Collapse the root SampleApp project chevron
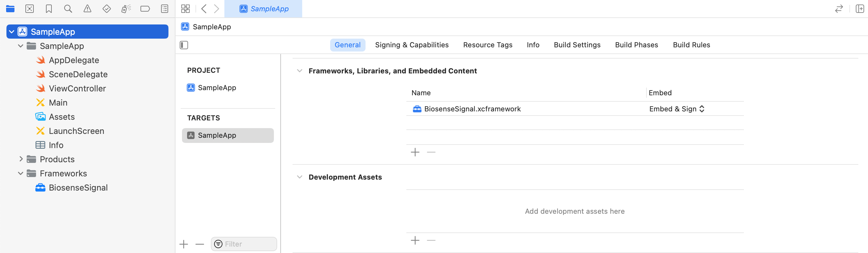Image resolution: width=868 pixels, height=253 pixels. coord(12,32)
